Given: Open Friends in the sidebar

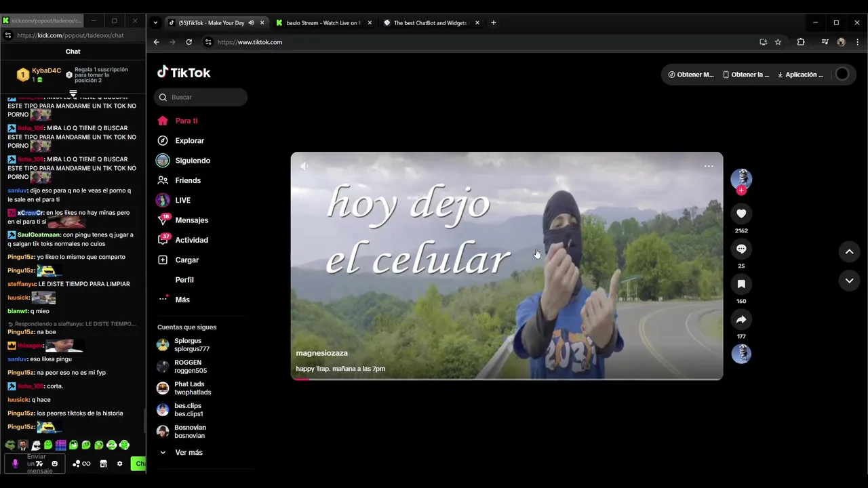Looking at the screenshot, I should [x=179, y=180].
